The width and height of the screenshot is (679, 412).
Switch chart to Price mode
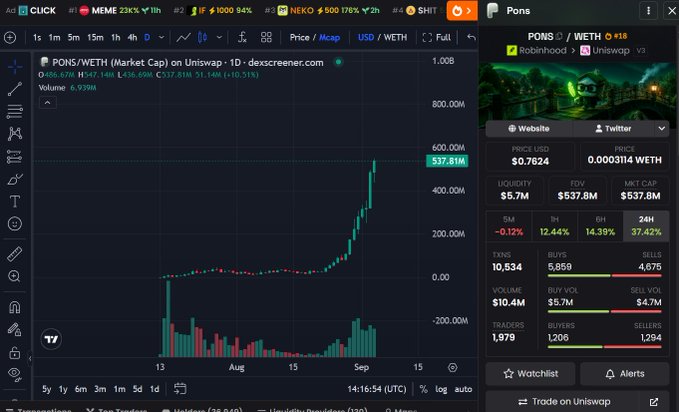[299, 38]
